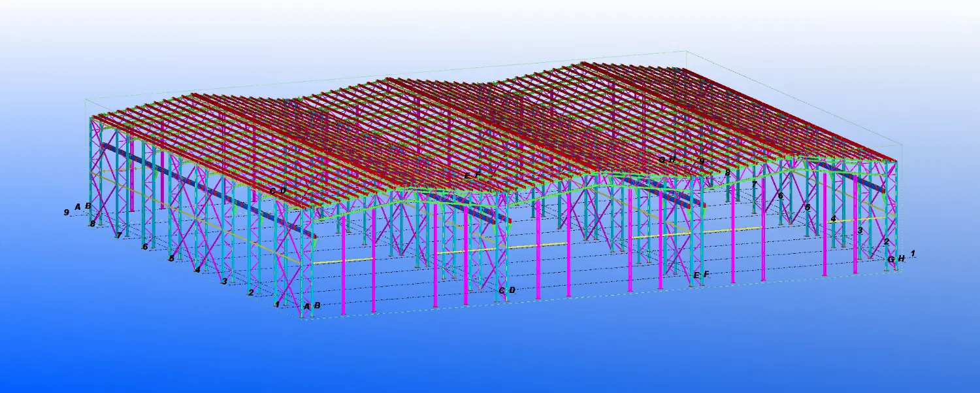Select grid label 8 on left side
This screenshot has height=393, width=980.
coord(93,224)
